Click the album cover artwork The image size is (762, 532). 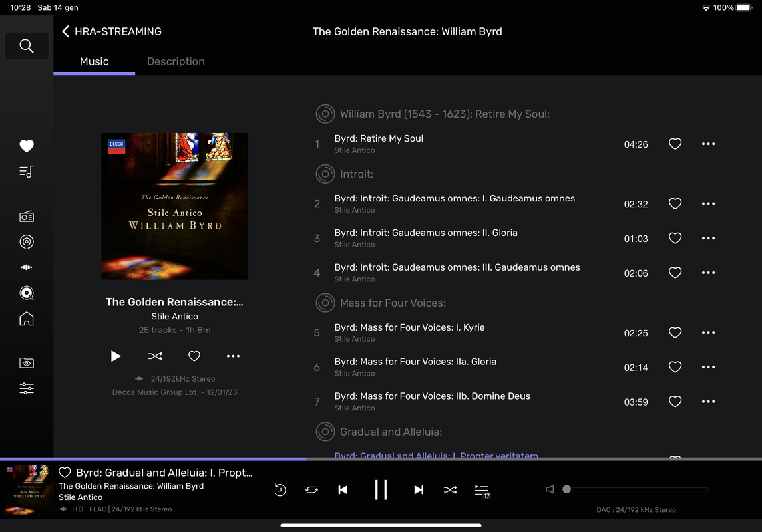click(x=174, y=206)
